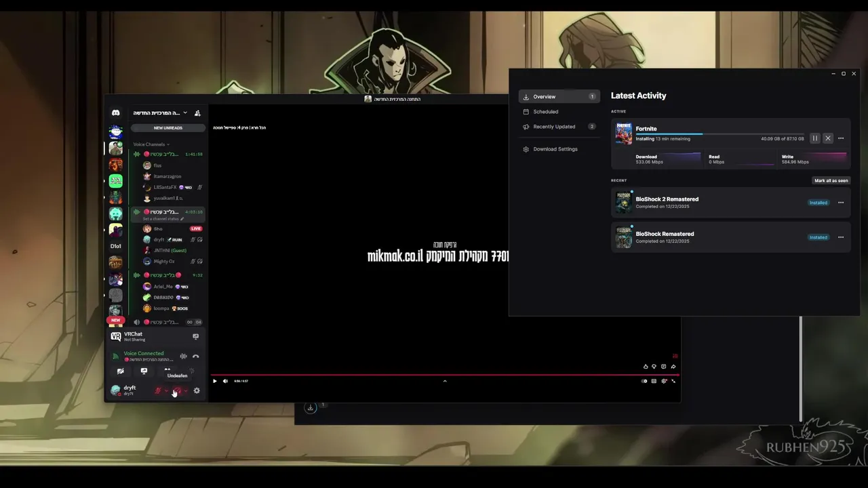Dislike the video with thumbs down
868x488 pixels.
click(x=654, y=367)
